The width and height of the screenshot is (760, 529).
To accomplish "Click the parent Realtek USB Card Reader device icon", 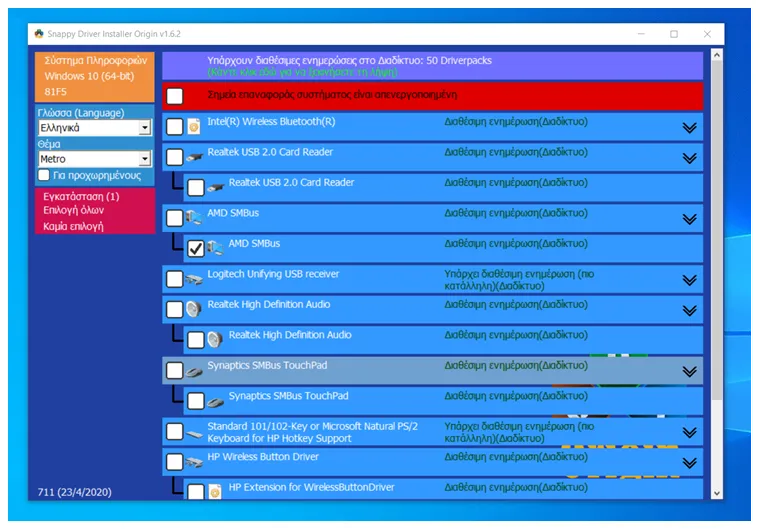I will coord(194,157).
